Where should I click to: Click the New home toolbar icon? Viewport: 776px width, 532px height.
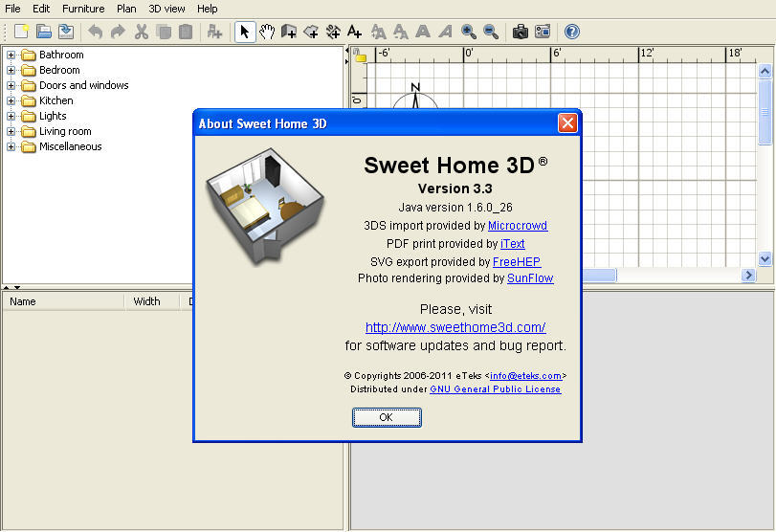[21, 32]
